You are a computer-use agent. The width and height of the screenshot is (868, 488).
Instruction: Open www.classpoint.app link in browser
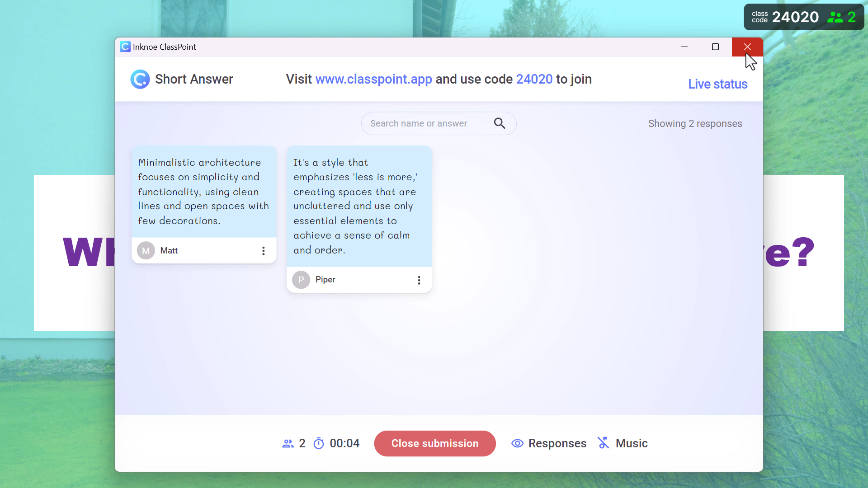374,79
